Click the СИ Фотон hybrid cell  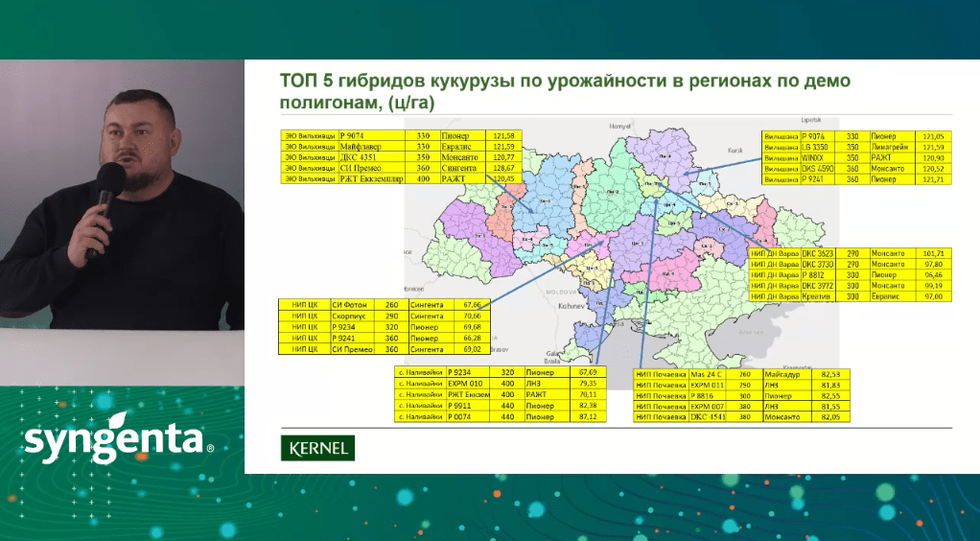(x=352, y=305)
